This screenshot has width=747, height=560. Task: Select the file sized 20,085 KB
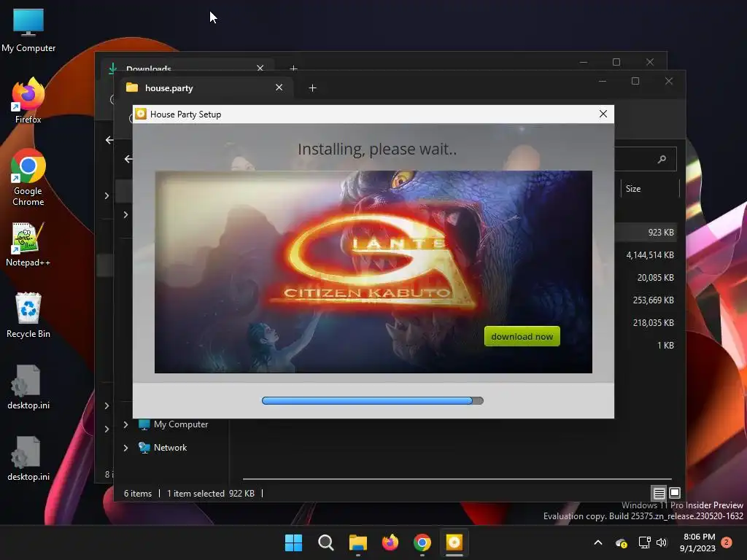coord(655,278)
